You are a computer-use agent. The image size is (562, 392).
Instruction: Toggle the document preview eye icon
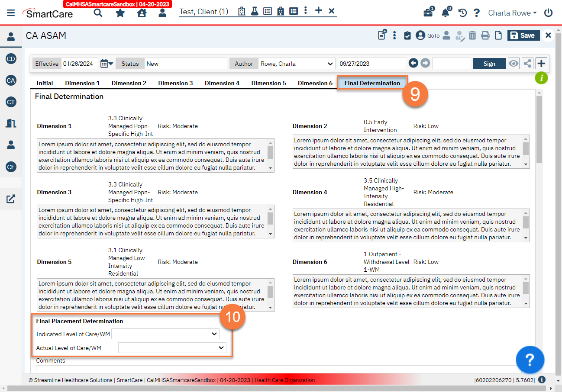click(x=514, y=63)
